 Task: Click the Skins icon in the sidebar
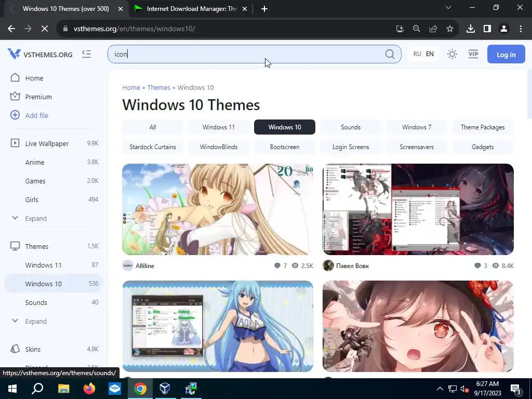(15, 349)
